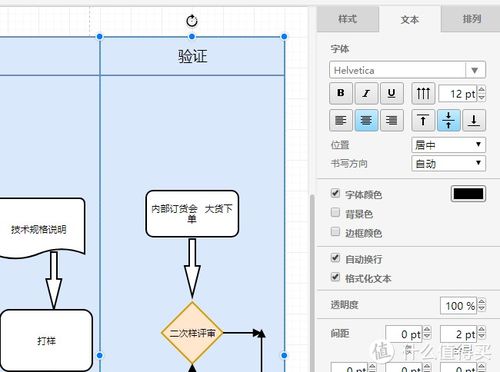
Task: Click the 2 pt spacing field
Action: (x=459, y=334)
